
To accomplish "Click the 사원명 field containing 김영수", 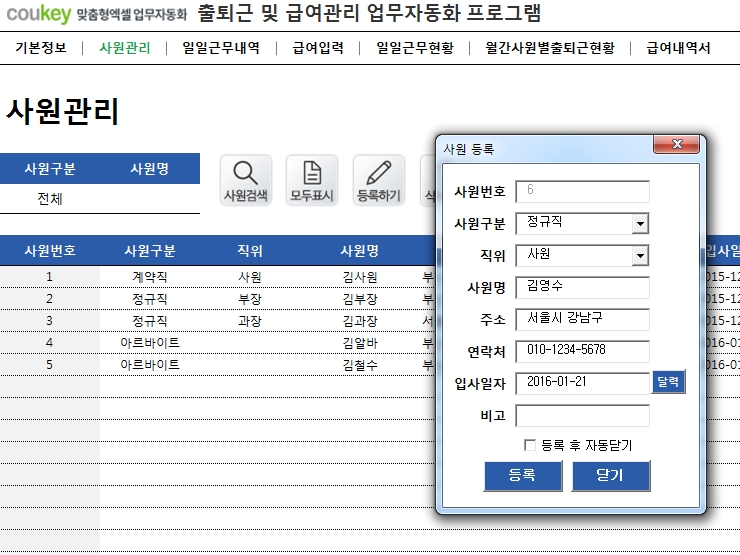I will 582,287.
